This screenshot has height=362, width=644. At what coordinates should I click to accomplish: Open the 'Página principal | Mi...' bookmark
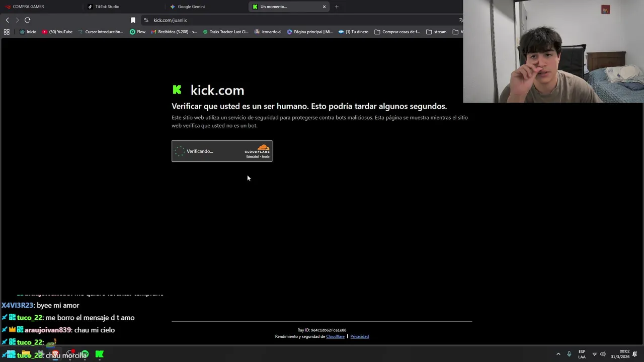coord(310,32)
